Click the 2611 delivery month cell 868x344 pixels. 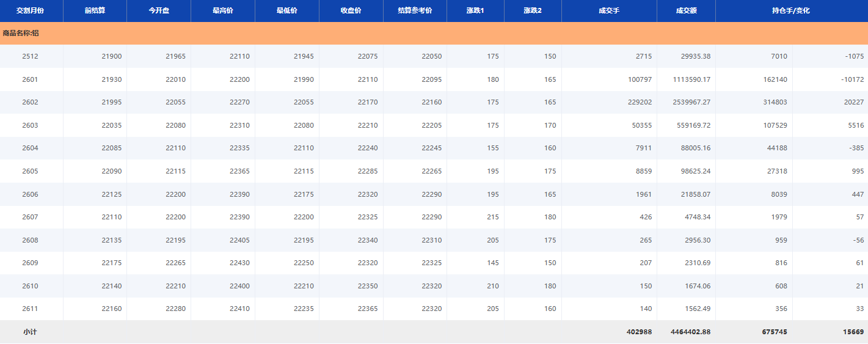[30, 309]
